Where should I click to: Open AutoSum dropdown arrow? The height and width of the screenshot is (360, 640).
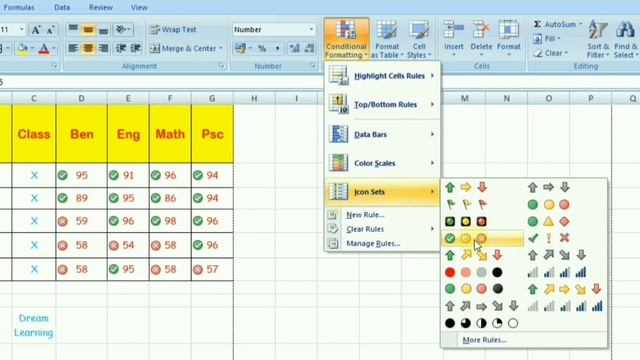point(580,24)
